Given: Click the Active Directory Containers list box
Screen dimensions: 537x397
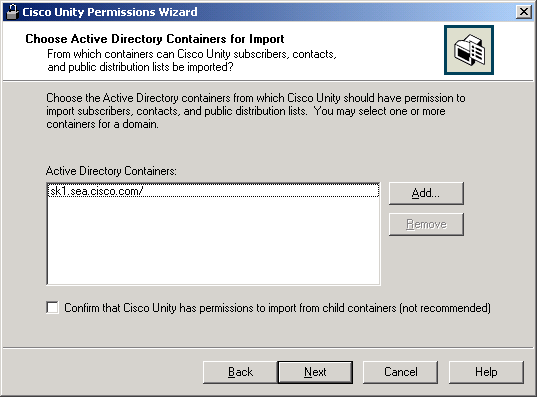Looking at the screenshot, I should [213, 234].
